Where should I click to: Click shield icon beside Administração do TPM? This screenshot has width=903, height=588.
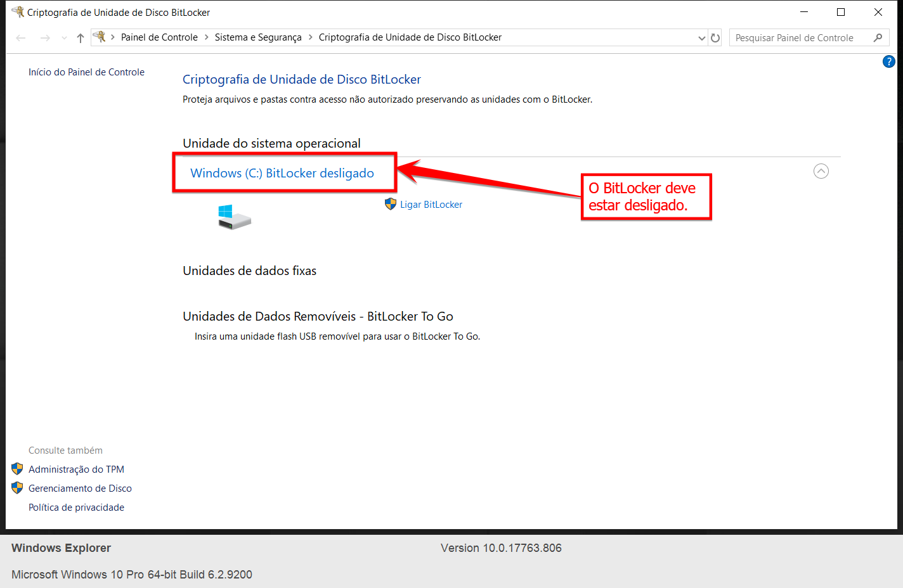tap(17, 469)
